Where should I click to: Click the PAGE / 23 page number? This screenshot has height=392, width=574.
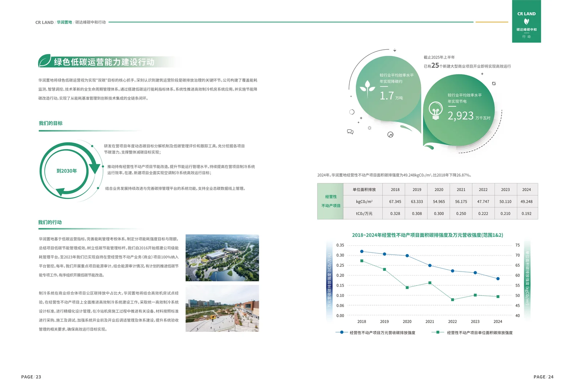(31, 377)
